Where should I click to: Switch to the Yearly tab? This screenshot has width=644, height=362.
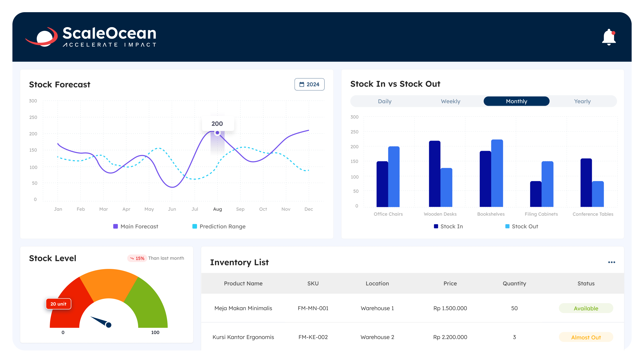pyautogui.click(x=582, y=101)
